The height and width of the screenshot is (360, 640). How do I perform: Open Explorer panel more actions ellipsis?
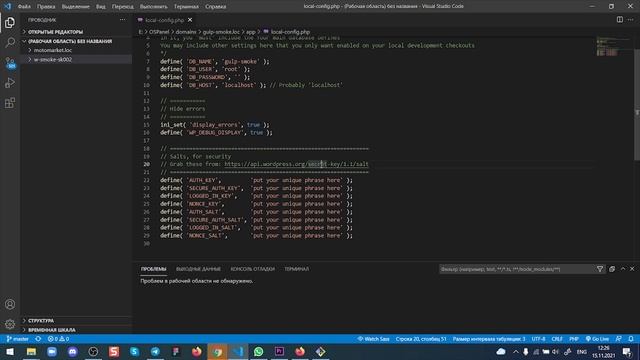pos(122,20)
